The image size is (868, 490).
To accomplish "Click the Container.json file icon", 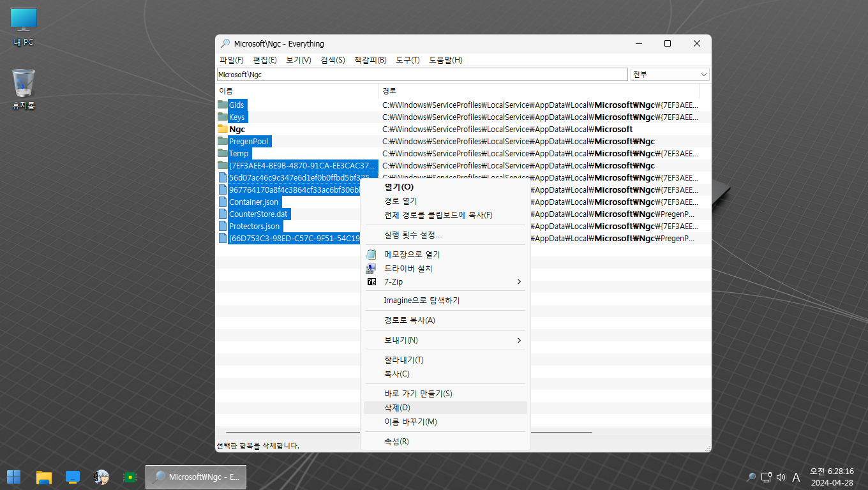I will tap(223, 202).
